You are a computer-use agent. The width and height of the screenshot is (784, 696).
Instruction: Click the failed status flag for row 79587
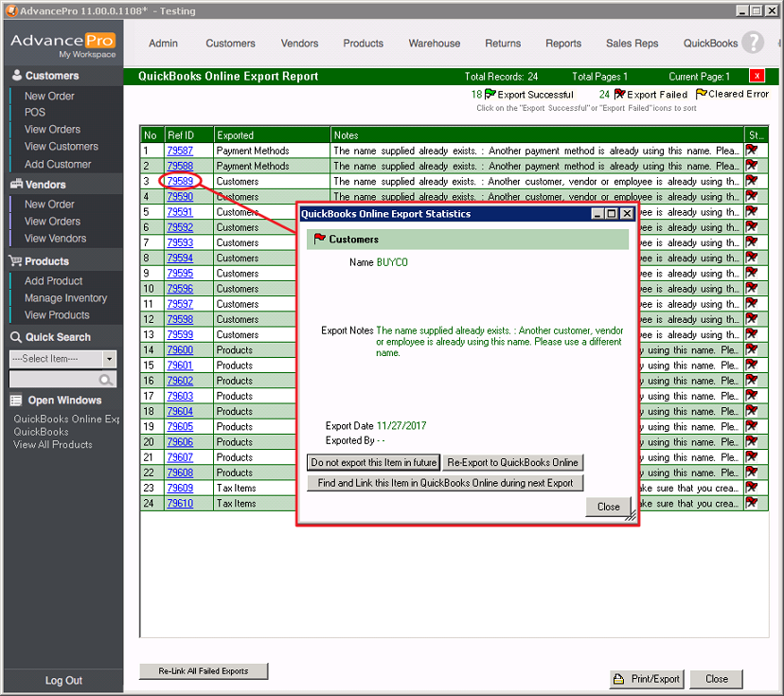751,150
